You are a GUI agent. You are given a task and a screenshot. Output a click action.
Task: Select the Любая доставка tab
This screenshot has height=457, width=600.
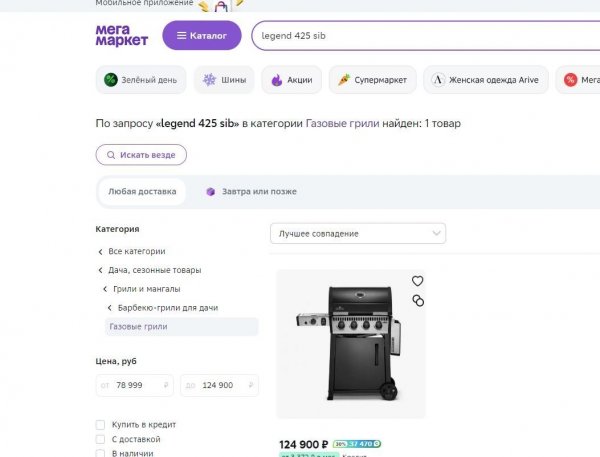[x=141, y=191]
